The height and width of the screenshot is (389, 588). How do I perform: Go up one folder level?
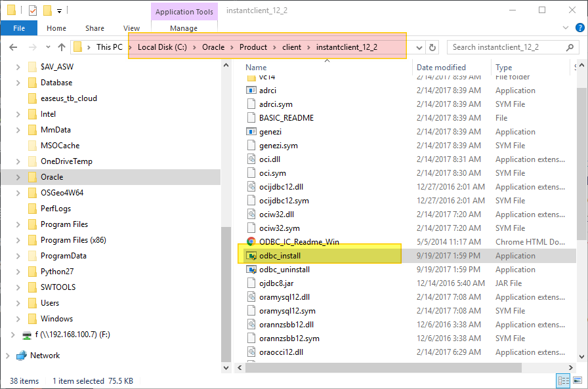point(62,47)
